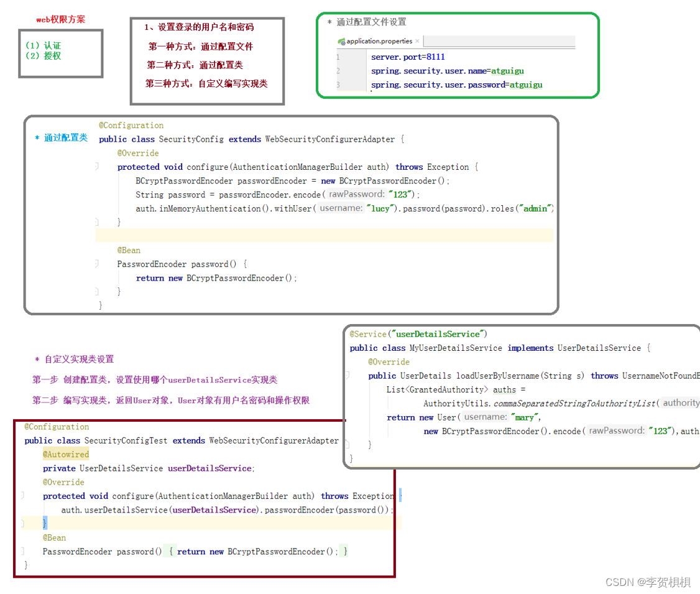Collapse PasswordEncoder password() fold in SecurityConfig
The width and height of the screenshot is (700, 594).
tap(96, 264)
